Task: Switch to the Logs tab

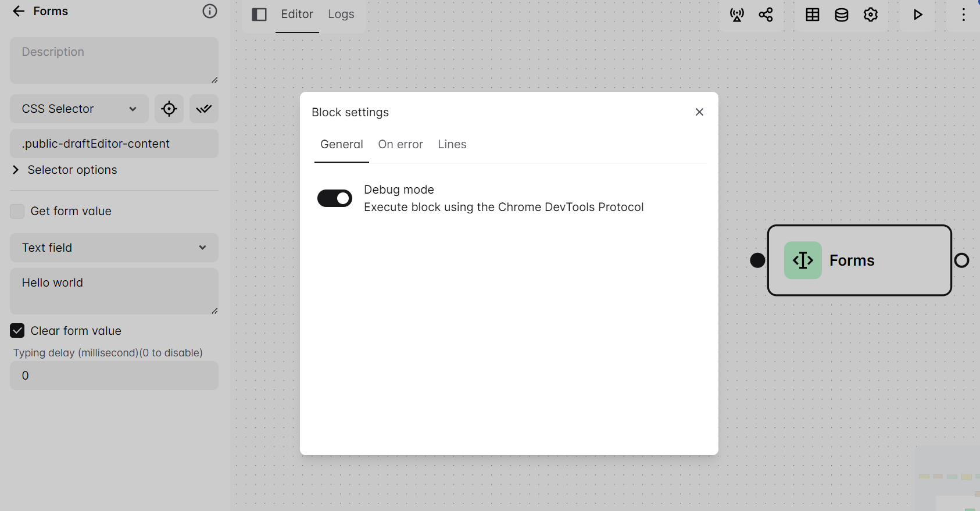Action: (341, 15)
